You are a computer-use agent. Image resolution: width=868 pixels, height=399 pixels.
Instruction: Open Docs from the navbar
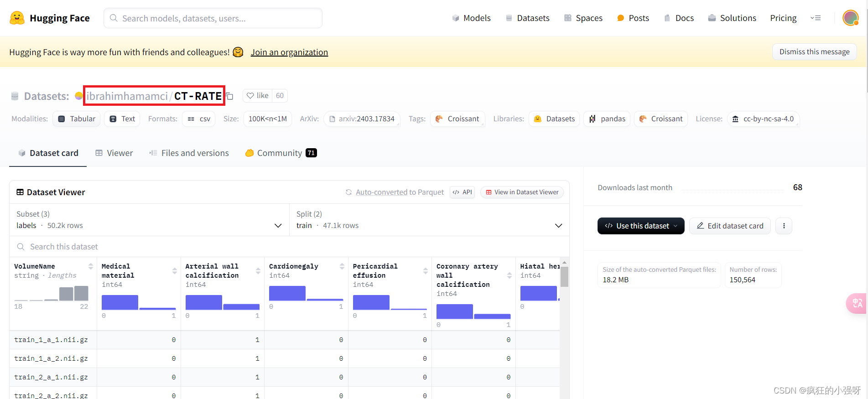click(679, 18)
